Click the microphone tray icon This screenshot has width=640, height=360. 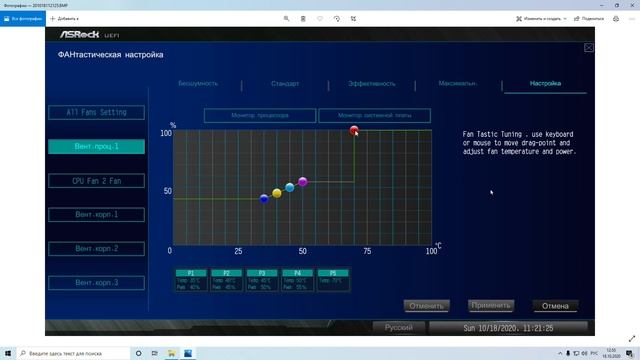click(x=568, y=353)
